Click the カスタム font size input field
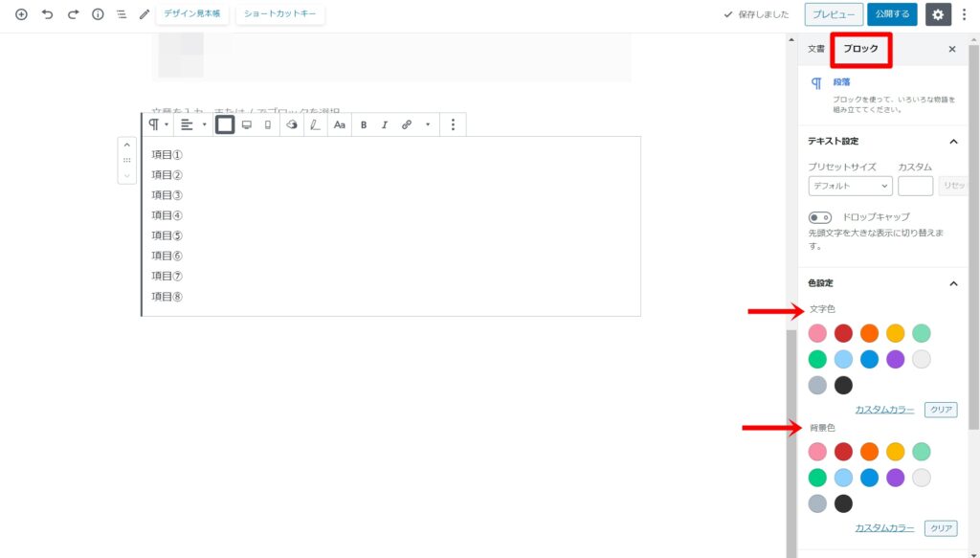This screenshot has width=980, height=558. [x=915, y=186]
